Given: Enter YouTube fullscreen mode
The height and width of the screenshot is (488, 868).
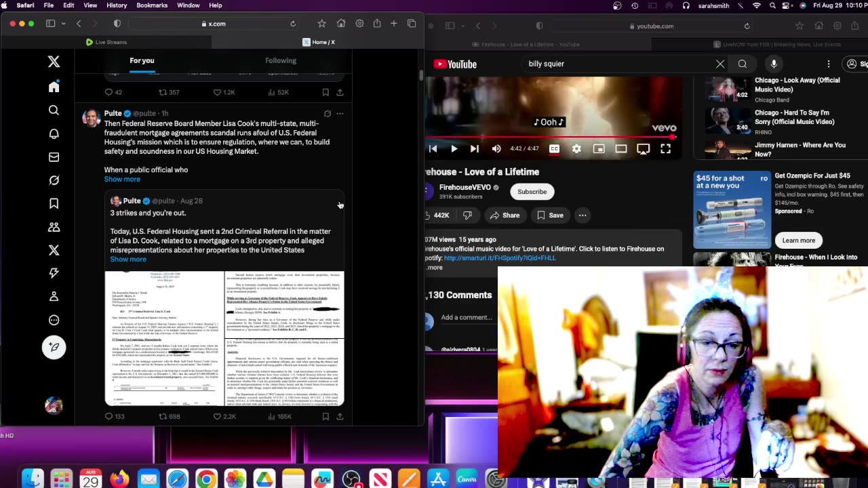Looking at the screenshot, I should tap(665, 149).
